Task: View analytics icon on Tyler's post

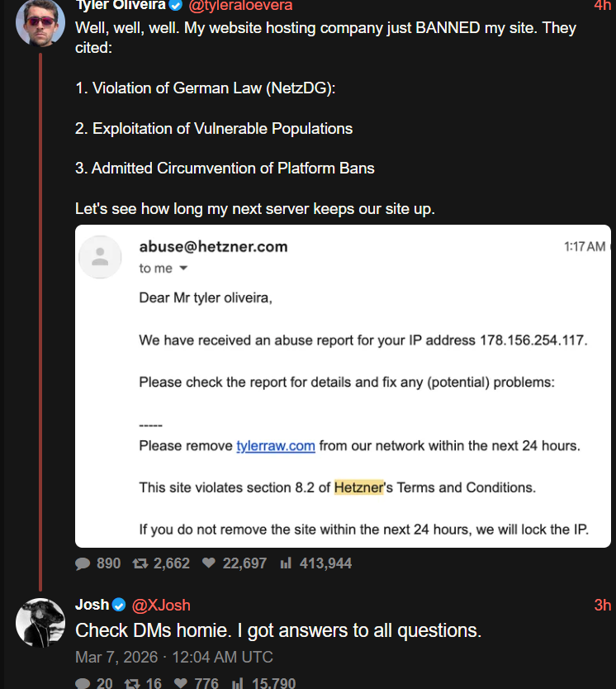Action: 287,563
